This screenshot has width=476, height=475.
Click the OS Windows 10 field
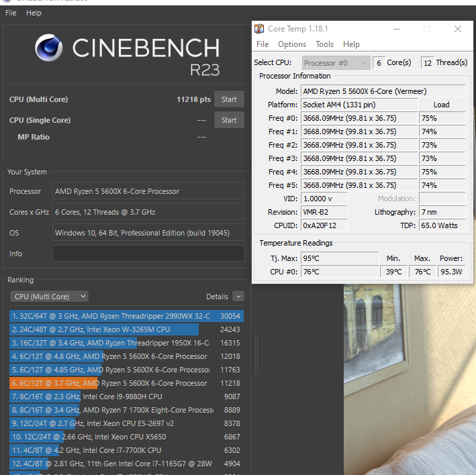(x=148, y=233)
